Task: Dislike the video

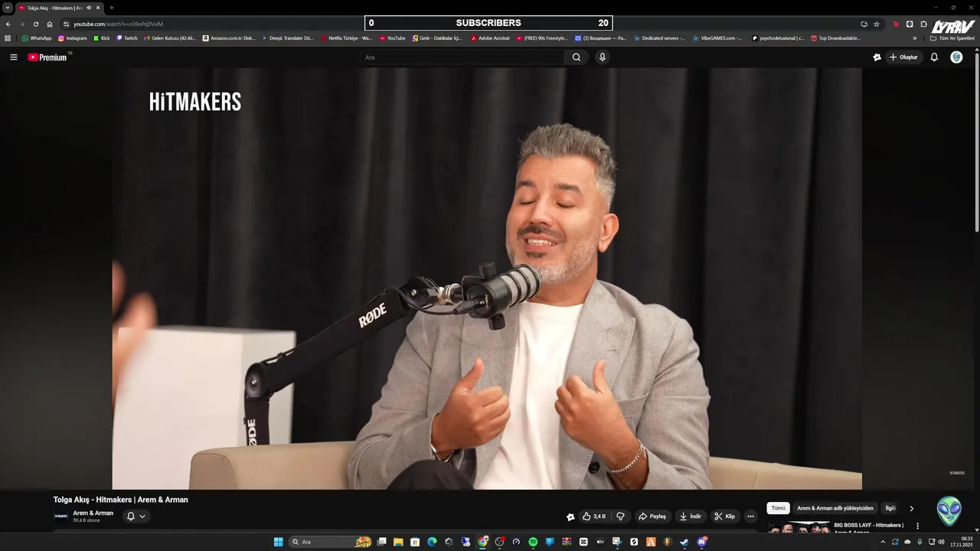Action: click(x=621, y=517)
